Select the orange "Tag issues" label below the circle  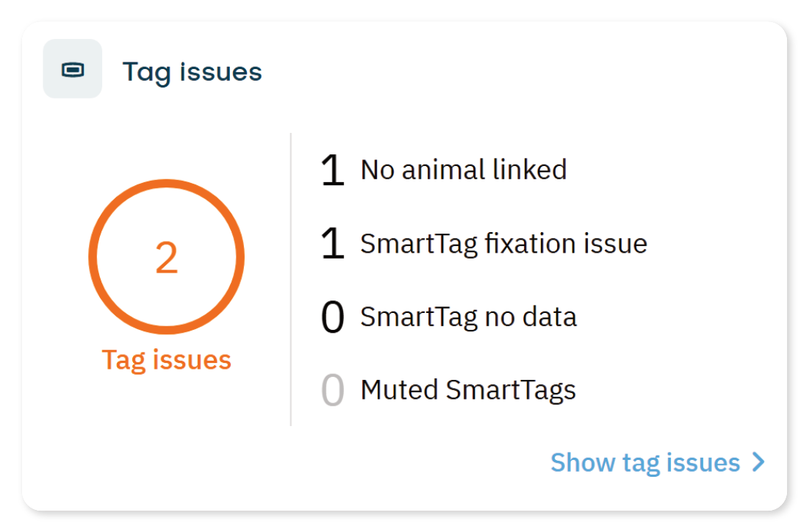tap(166, 360)
